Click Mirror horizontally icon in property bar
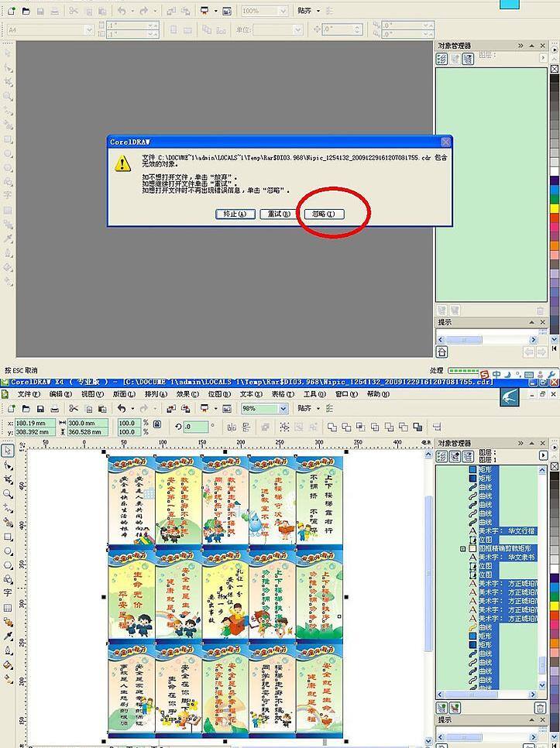 pyautogui.click(x=232, y=427)
